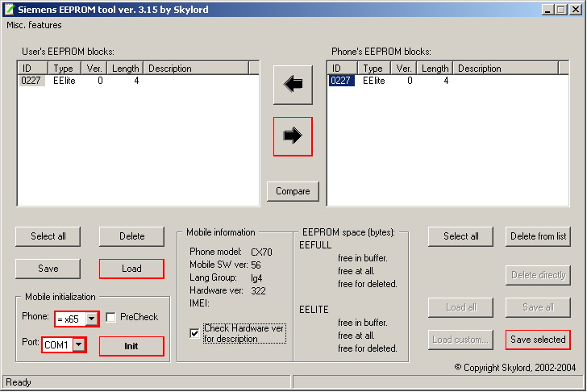Viewport: 587px width, 392px height.
Task: Click Type column header in user's list
Action: 65,69
